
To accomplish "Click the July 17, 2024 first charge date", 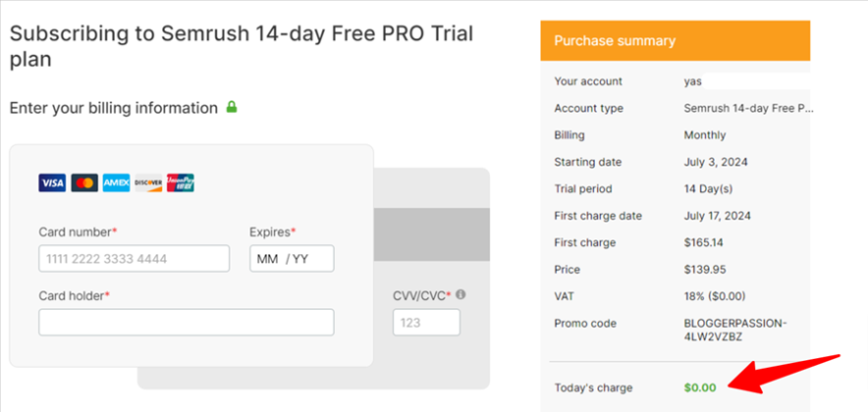I will [718, 216].
